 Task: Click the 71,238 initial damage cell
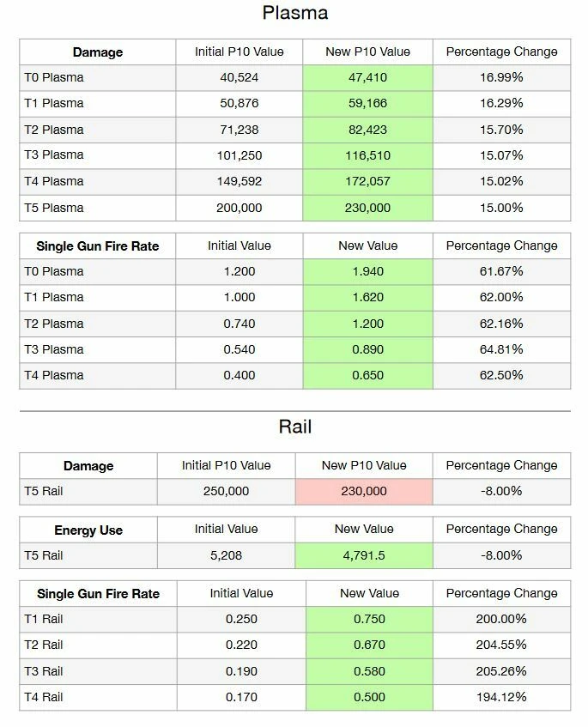pos(239,130)
